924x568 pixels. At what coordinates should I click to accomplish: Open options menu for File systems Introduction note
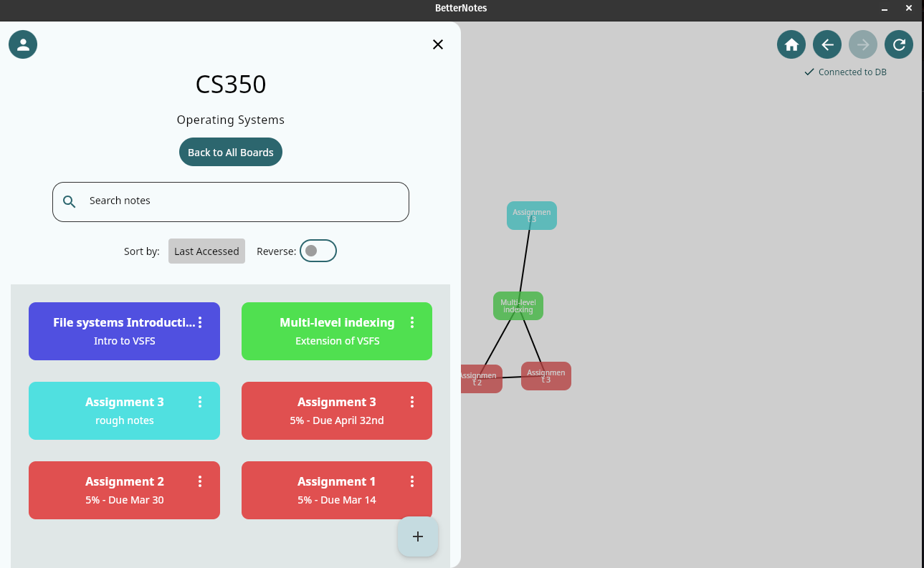(200, 322)
